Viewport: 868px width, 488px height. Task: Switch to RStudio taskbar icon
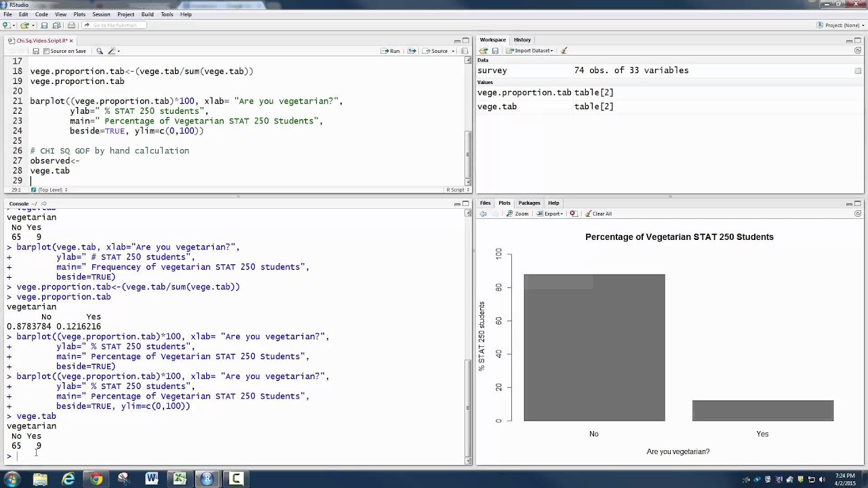(207, 479)
